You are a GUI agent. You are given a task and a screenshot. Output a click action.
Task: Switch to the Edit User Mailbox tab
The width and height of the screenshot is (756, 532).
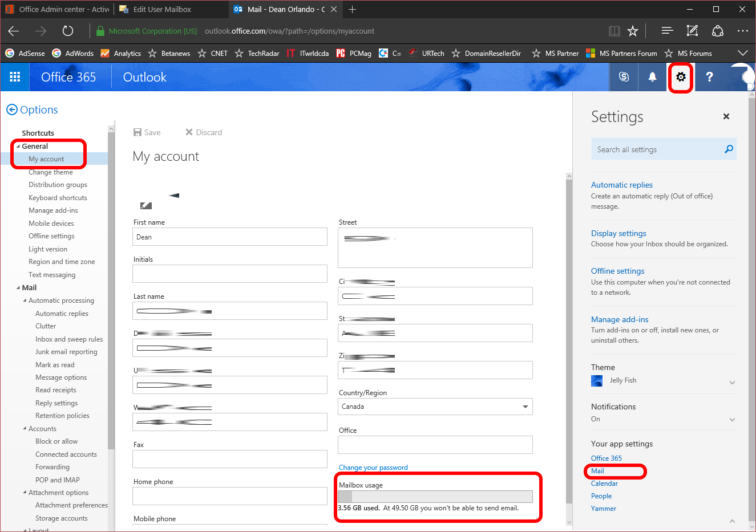(x=161, y=9)
